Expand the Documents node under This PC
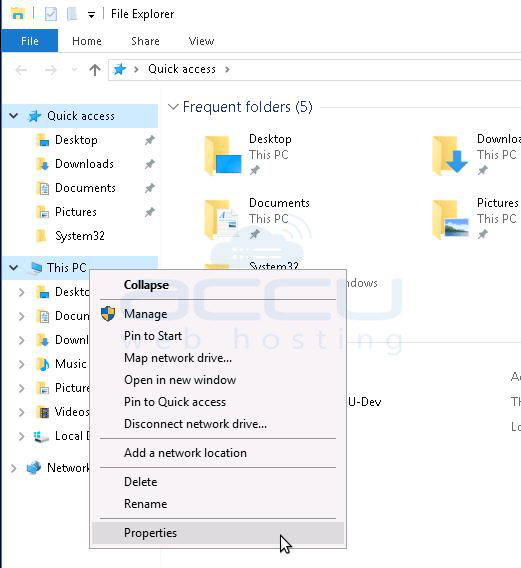The height and width of the screenshot is (568, 521). click(21, 316)
